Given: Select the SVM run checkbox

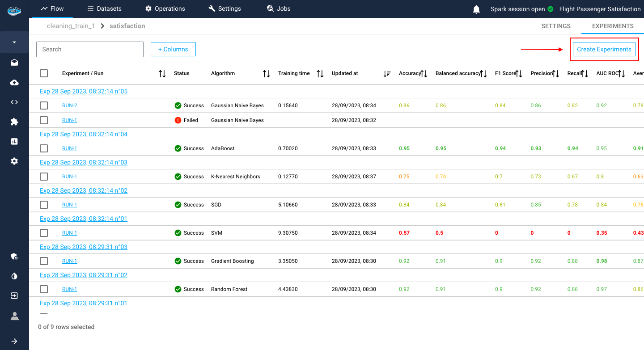Looking at the screenshot, I should (44, 233).
